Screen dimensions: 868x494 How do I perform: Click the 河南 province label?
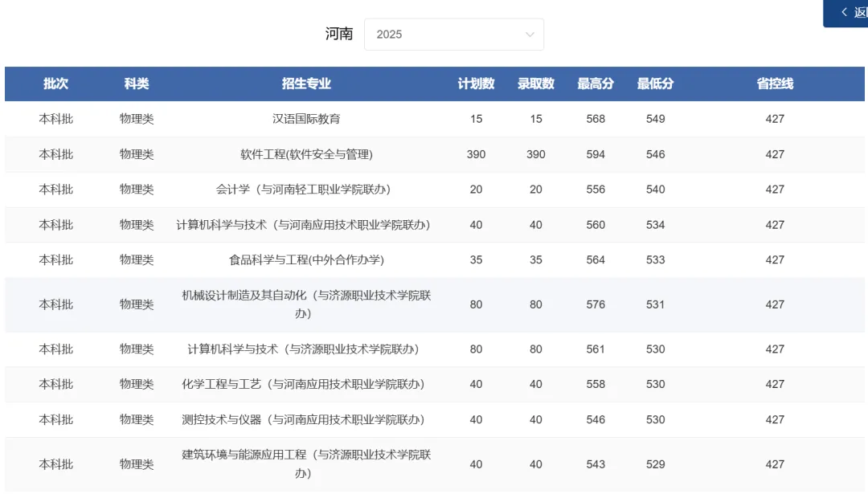tap(339, 35)
